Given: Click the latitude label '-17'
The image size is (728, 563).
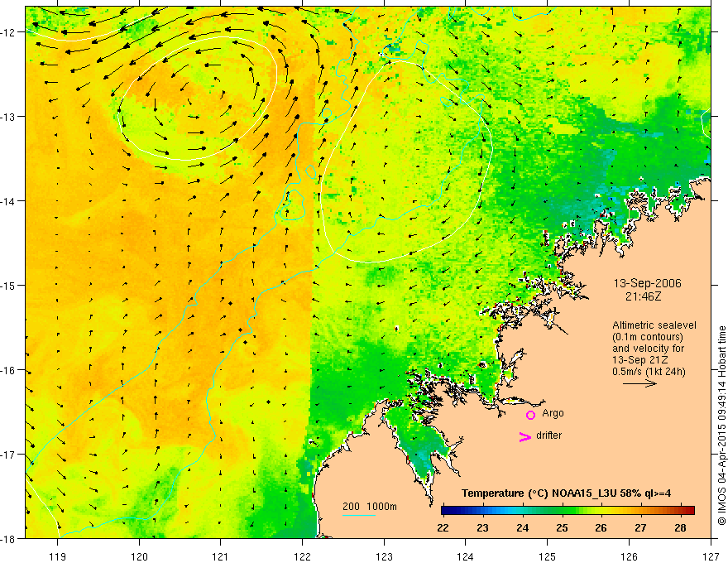Looking at the screenshot, I should [9, 455].
